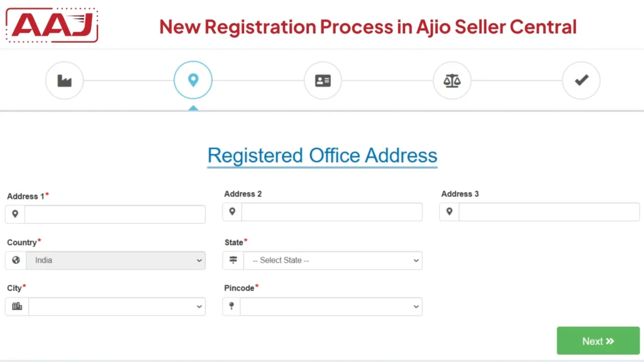Click the location marker icon beside Address 3
The image size is (644, 362).
tap(448, 212)
